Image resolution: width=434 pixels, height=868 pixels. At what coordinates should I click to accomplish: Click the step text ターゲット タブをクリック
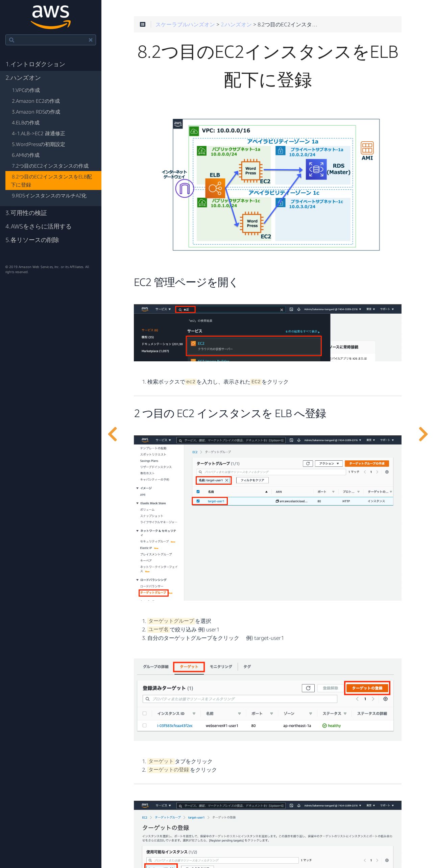(x=180, y=761)
